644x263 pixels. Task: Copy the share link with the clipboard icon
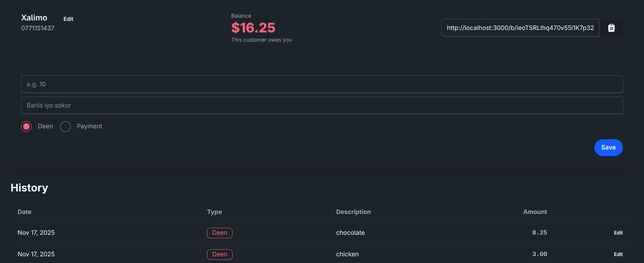point(611,28)
